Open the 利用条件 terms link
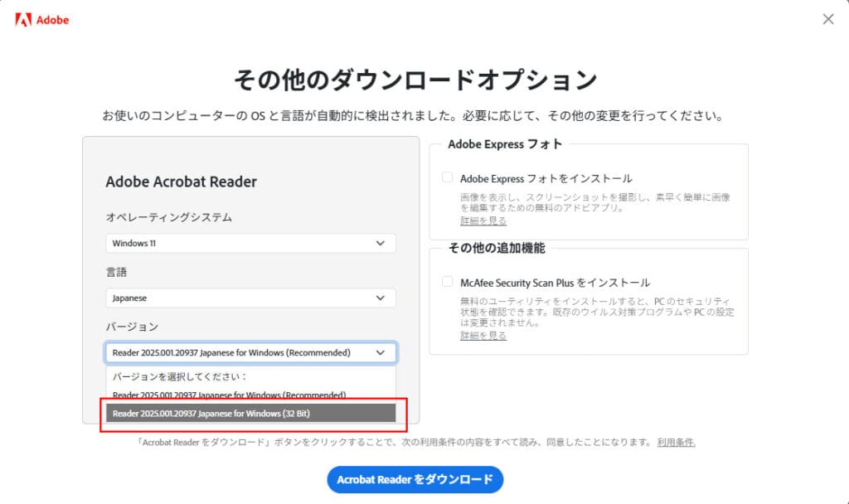849x504 pixels. pyautogui.click(x=676, y=443)
